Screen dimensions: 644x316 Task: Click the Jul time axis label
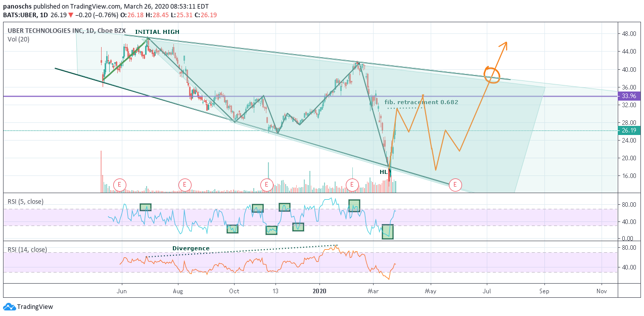click(x=487, y=291)
